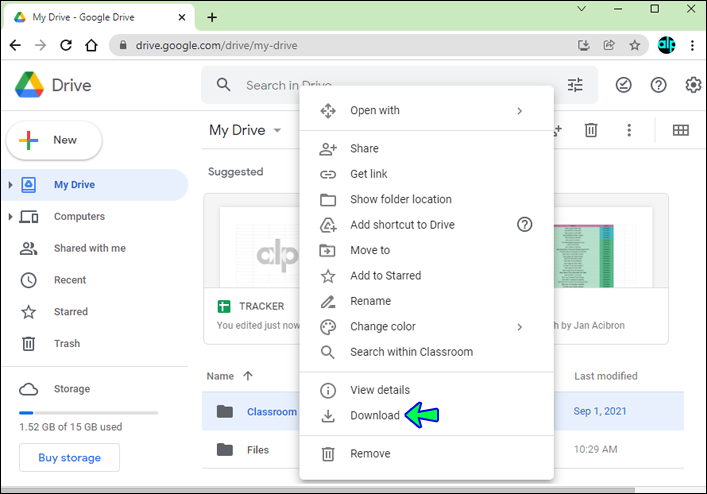This screenshot has width=707, height=494.
Task: Sort files by the Name column header
Action: (220, 376)
